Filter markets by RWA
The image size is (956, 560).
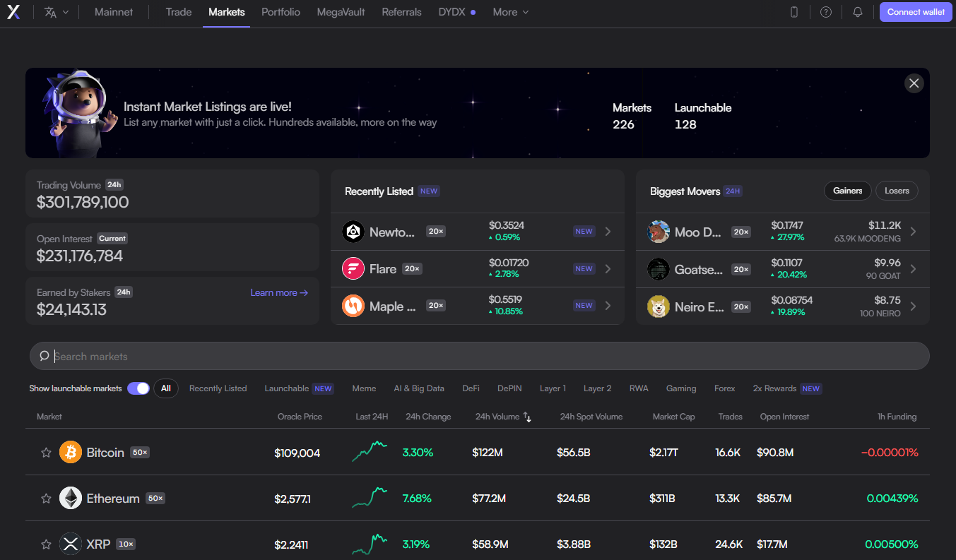pyautogui.click(x=639, y=388)
